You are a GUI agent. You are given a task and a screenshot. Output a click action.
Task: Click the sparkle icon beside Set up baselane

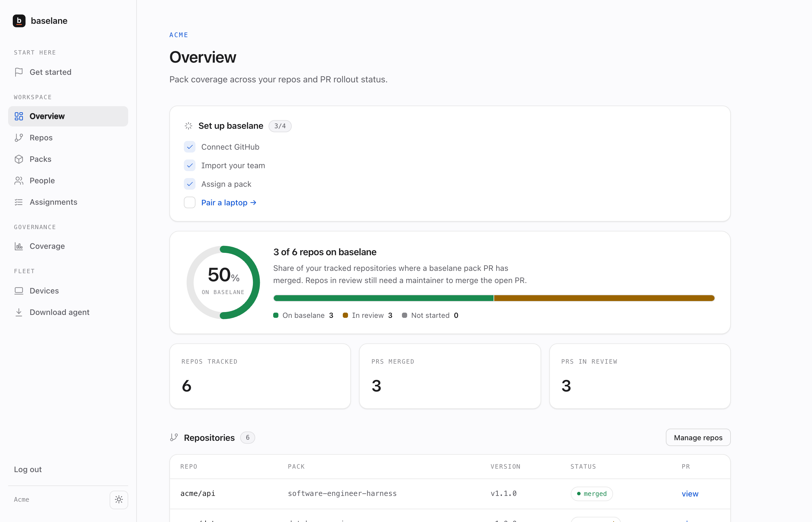point(189,126)
